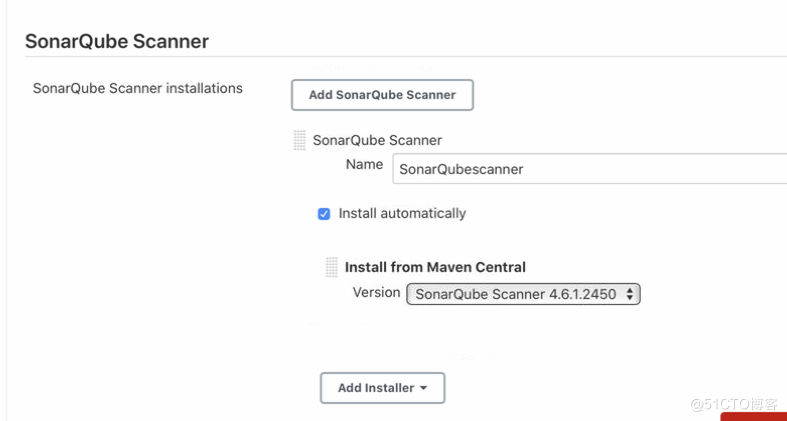Click the Version field label

376,293
